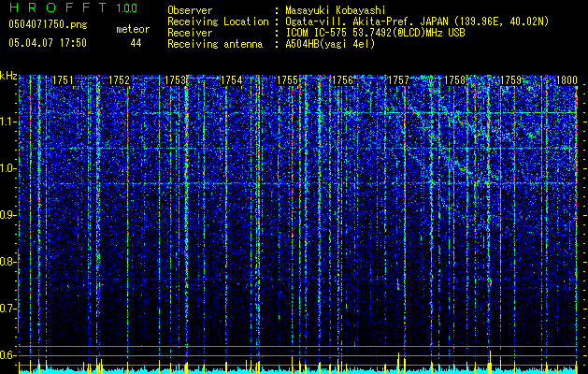
Task: Click the Receiving Location label
Action: pyautogui.click(x=218, y=22)
